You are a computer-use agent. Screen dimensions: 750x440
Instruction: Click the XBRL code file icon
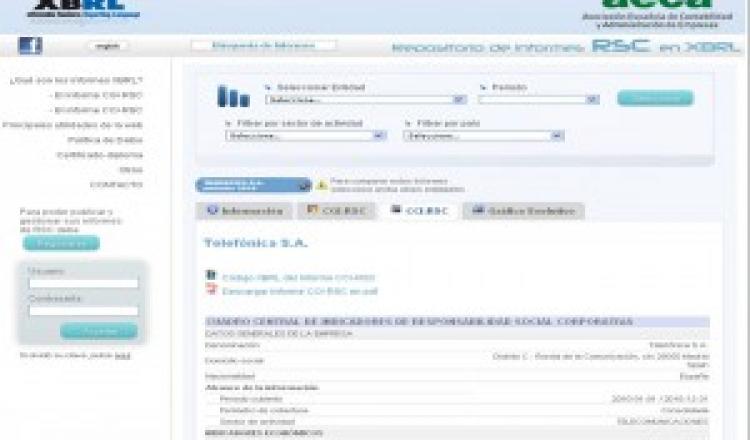[211, 275]
